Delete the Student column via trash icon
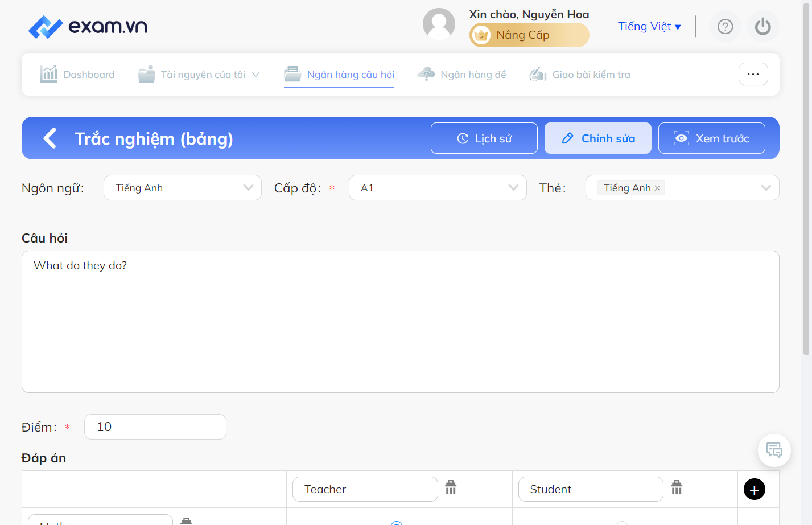812x525 pixels. (677, 487)
